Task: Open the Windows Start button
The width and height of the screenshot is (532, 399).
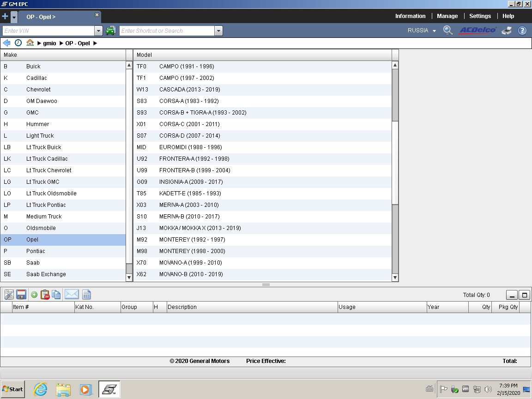Action: click(13, 389)
